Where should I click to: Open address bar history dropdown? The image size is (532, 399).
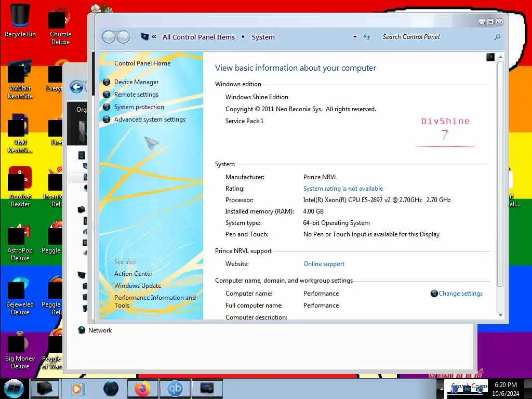(355, 37)
